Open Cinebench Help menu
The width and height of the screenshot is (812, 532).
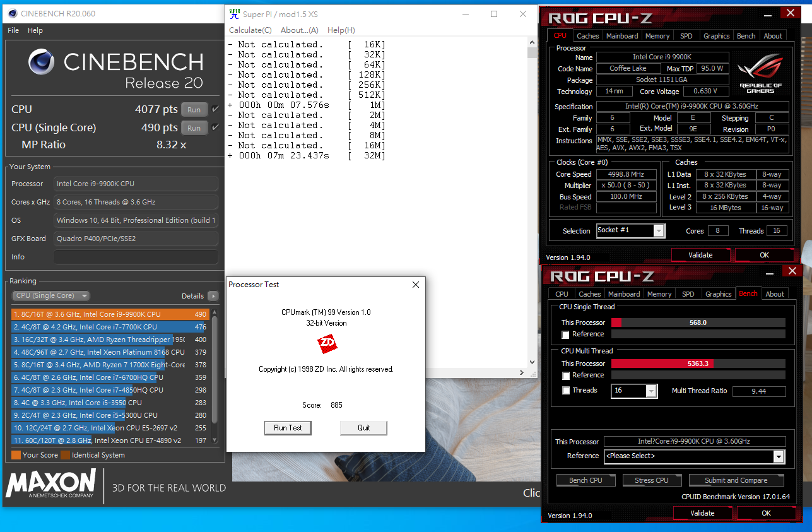point(35,30)
